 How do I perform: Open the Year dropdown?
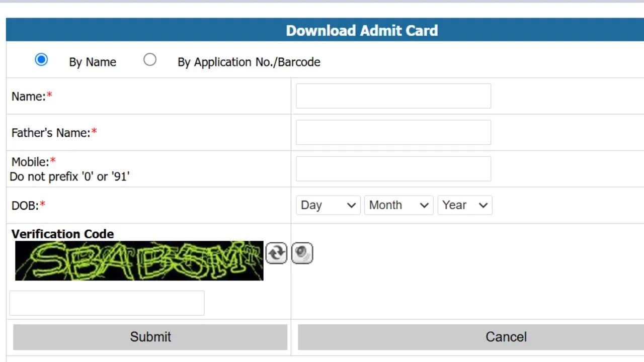pos(464,205)
